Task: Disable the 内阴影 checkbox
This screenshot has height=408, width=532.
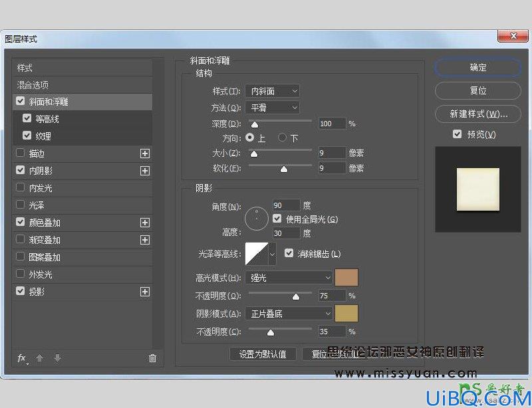Action: [x=21, y=170]
